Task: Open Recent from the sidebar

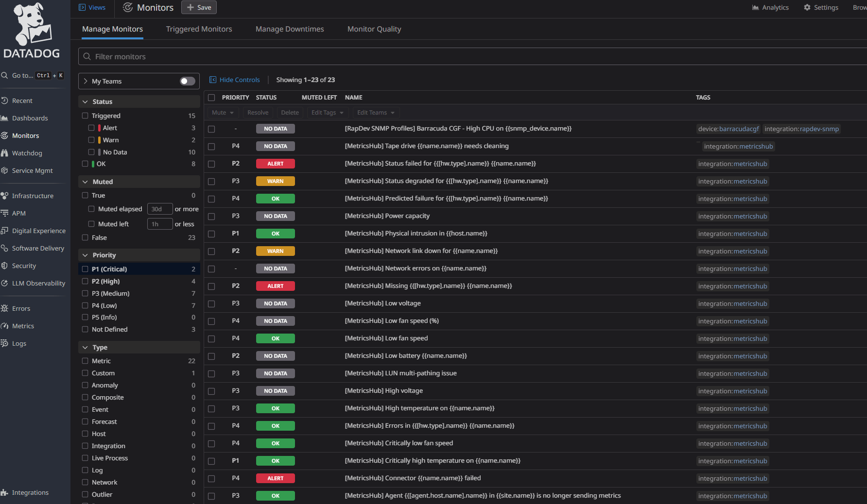Action: tap(22, 101)
